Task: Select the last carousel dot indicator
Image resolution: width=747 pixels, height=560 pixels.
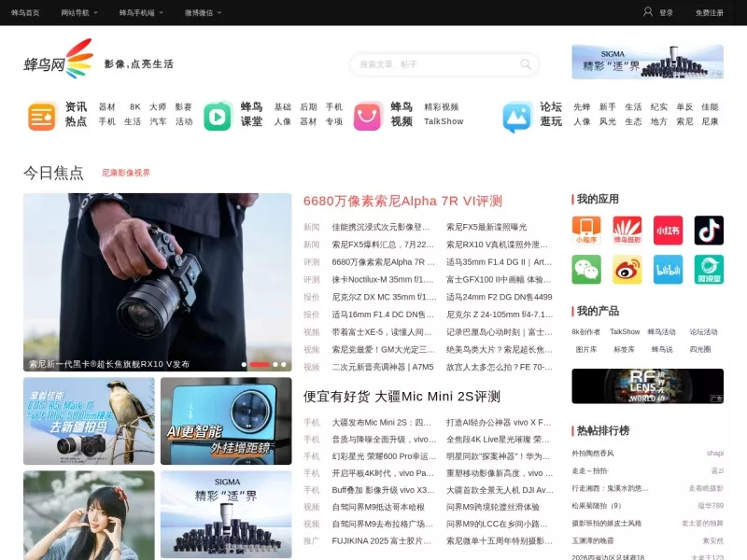Action: pyautogui.click(x=284, y=364)
